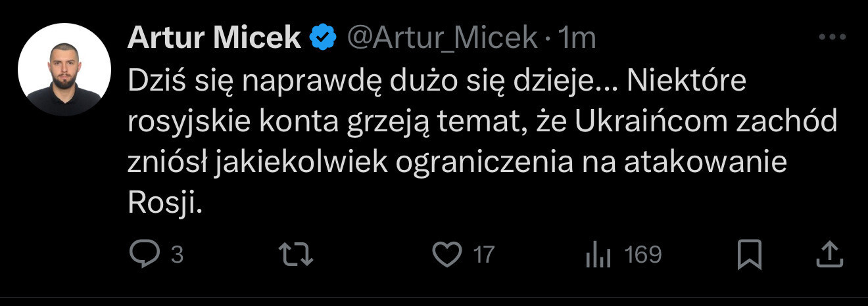Click the reply count 3
The width and height of the screenshot is (868, 306).
click(176, 255)
